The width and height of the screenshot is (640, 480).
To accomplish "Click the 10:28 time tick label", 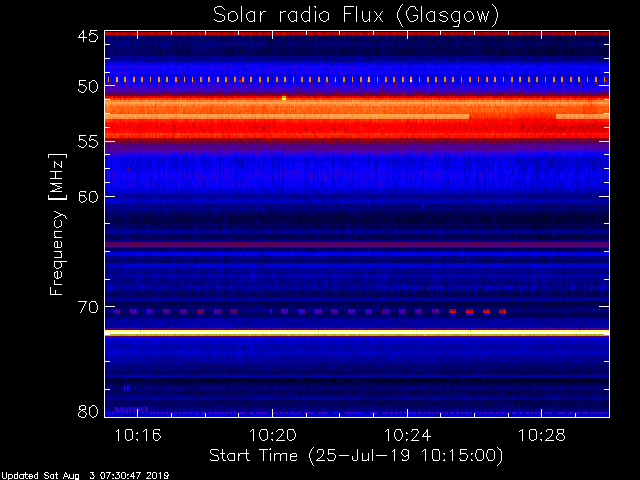I will (542, 436).
